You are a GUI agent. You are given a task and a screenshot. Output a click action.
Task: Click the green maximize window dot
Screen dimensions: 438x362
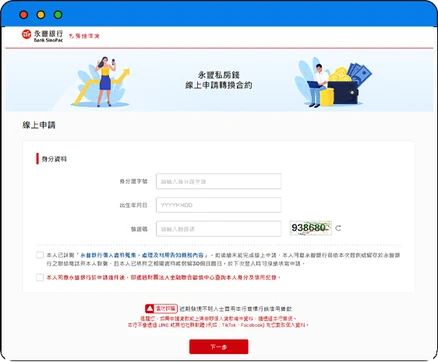(58, 15)
